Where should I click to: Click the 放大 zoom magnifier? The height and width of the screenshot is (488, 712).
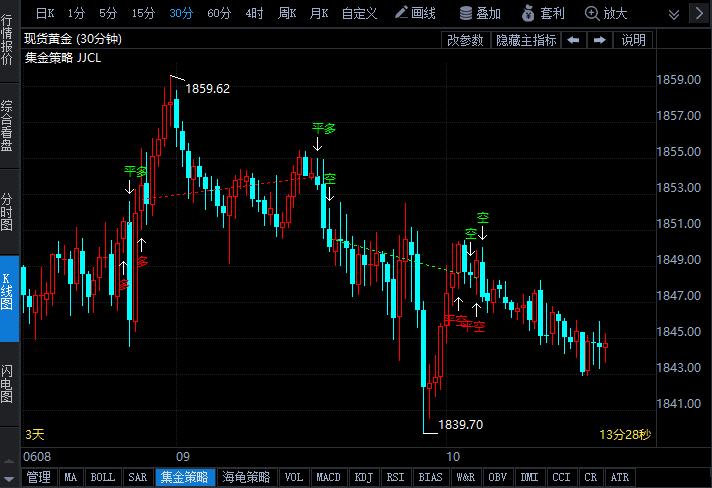pyautogui.click(x=606, y=14)
